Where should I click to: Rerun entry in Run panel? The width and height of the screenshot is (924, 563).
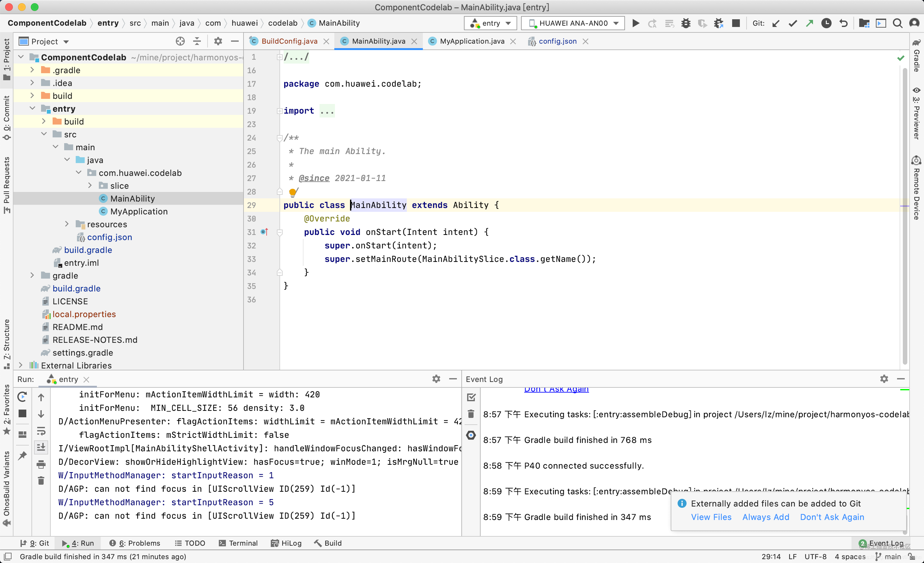22,396
